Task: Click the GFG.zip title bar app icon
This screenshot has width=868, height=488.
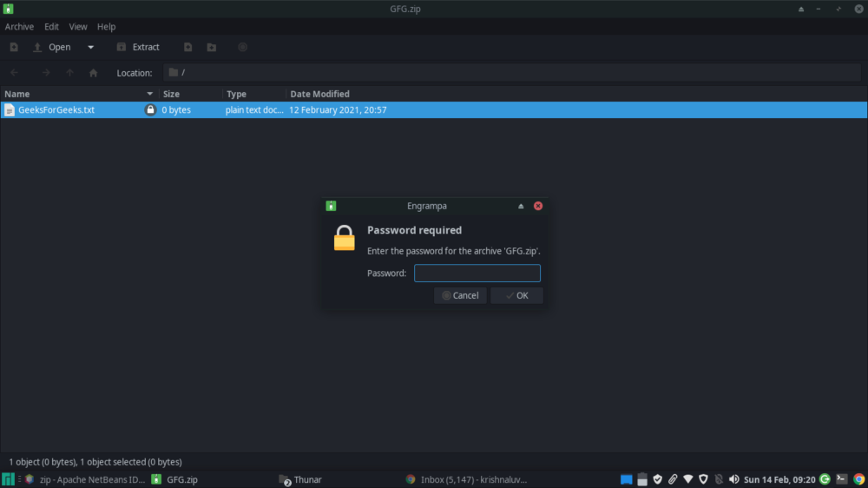Action: (x=9, y=9)
